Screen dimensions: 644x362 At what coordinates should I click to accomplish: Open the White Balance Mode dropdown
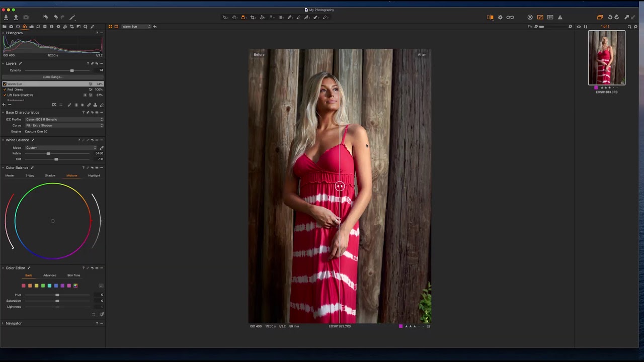click(x=60, y=148)
